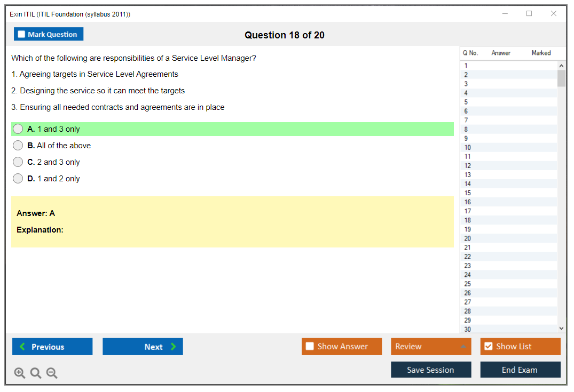Click the question list scroll up arrow
This screenshot has width=574, height=392.
click(x=561, y=66)
